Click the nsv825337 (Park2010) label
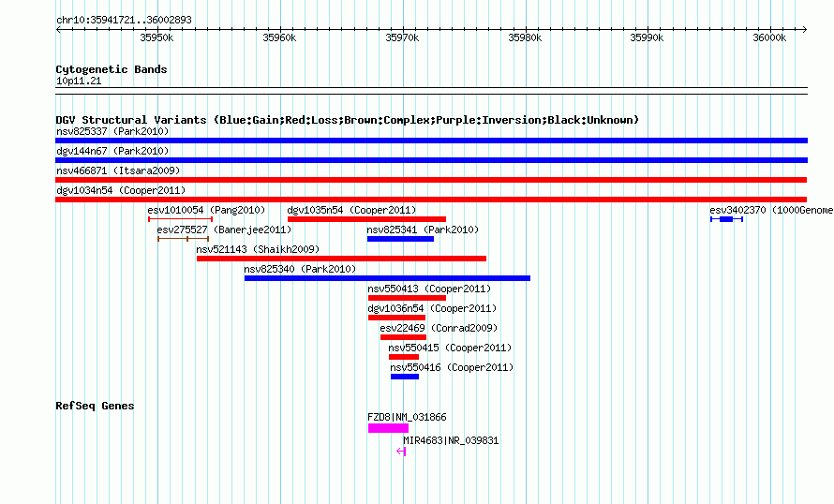Image resolution: width=834 pixels, height=504 pixels. [x=112, y=131]
